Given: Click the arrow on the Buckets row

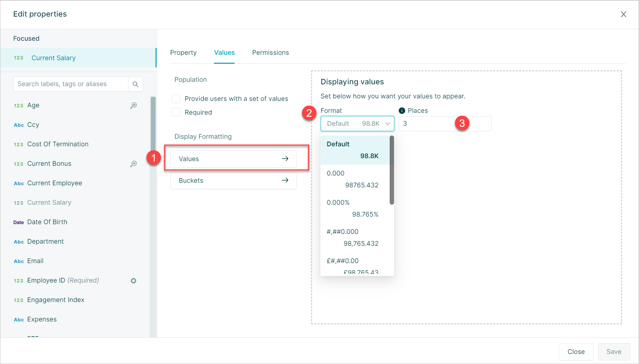Looking at the screenshot, I should pyautogui.click(x=285, y=180).
